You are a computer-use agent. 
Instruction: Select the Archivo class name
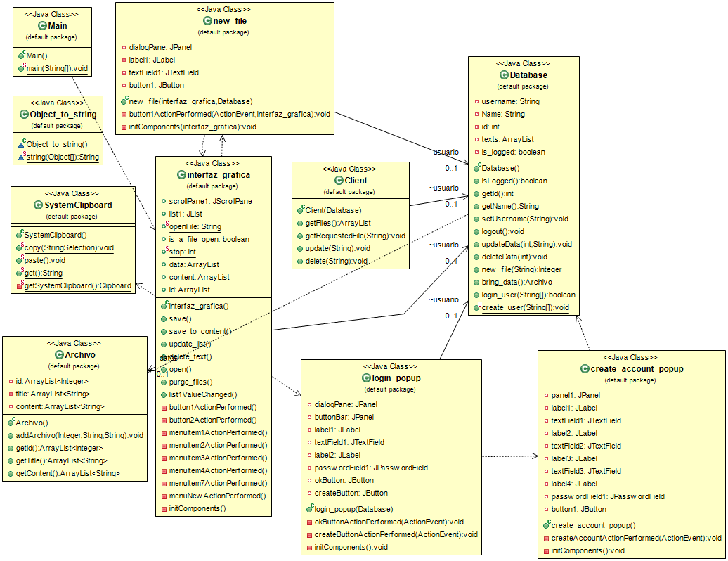80,355
